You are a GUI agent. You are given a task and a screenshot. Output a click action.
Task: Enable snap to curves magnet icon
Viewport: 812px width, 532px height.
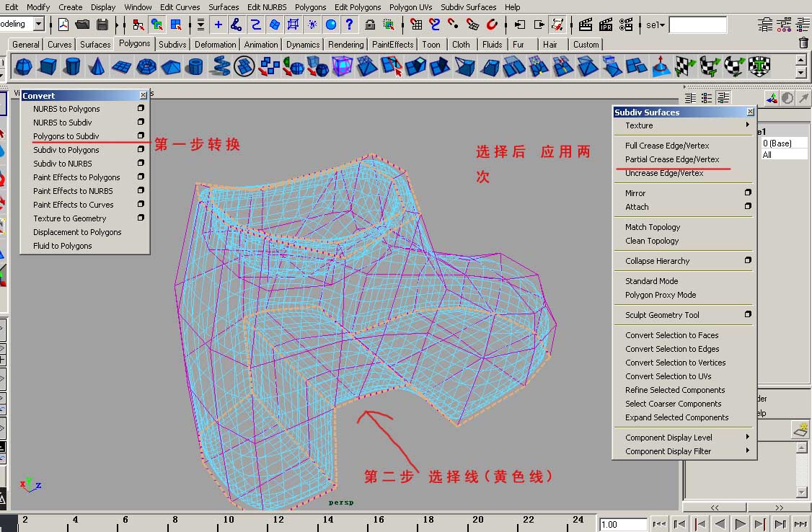(x=434, y=25)
